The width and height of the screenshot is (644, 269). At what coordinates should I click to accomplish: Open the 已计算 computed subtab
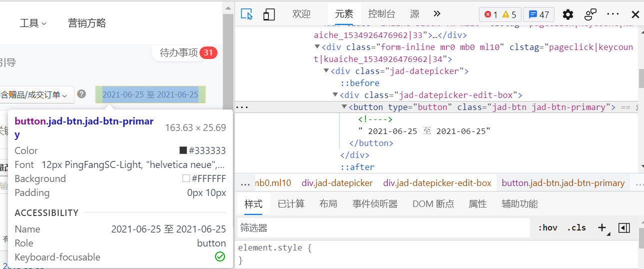(291, 204)
